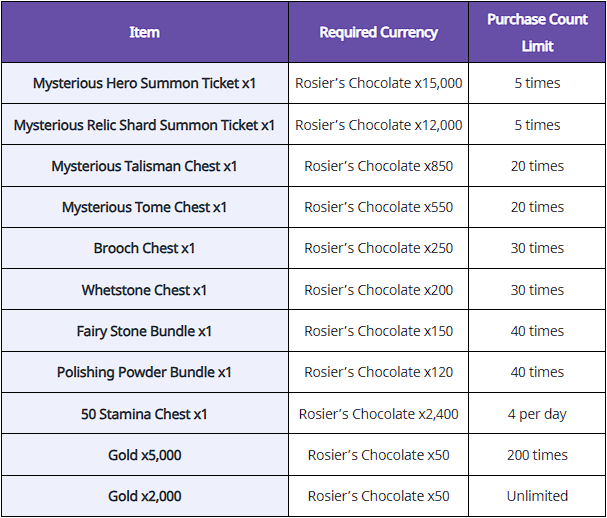
Task: Click the Purchase Count Limit header
Action: point(537,32)
